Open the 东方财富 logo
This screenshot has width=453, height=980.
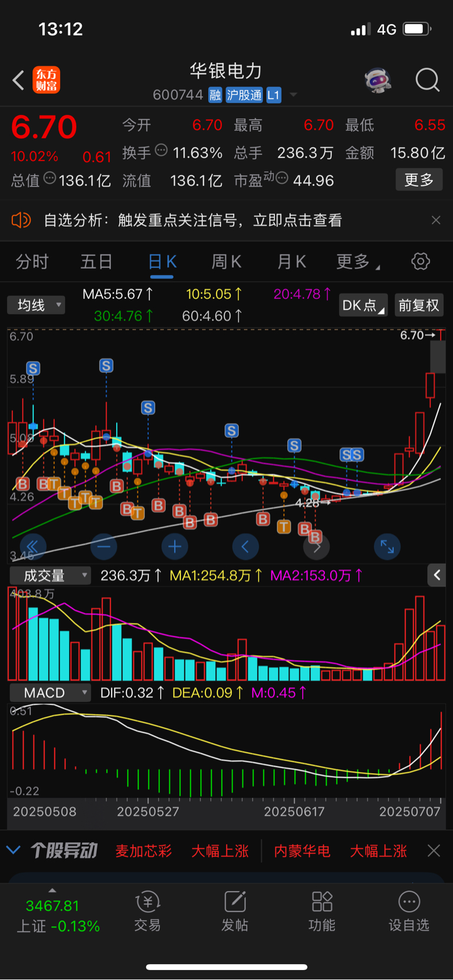[46, 80]
